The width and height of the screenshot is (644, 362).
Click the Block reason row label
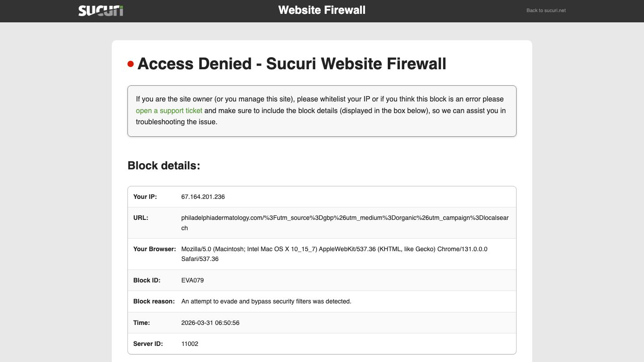coord(154,301)
